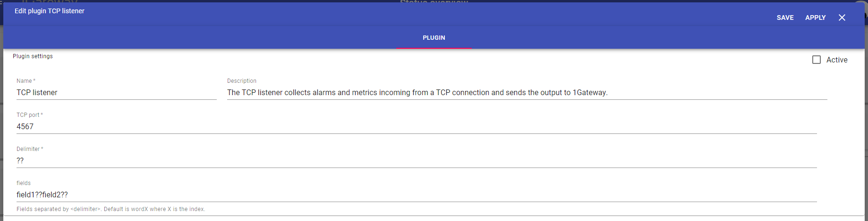
Task: Click the Plugin settings section heading
Action: pyautogui.click(x=33, y=56)
